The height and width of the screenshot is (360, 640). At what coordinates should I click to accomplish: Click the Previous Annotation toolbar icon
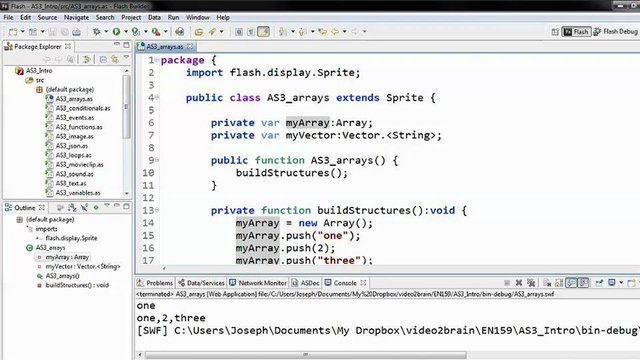tap(302, 31)
